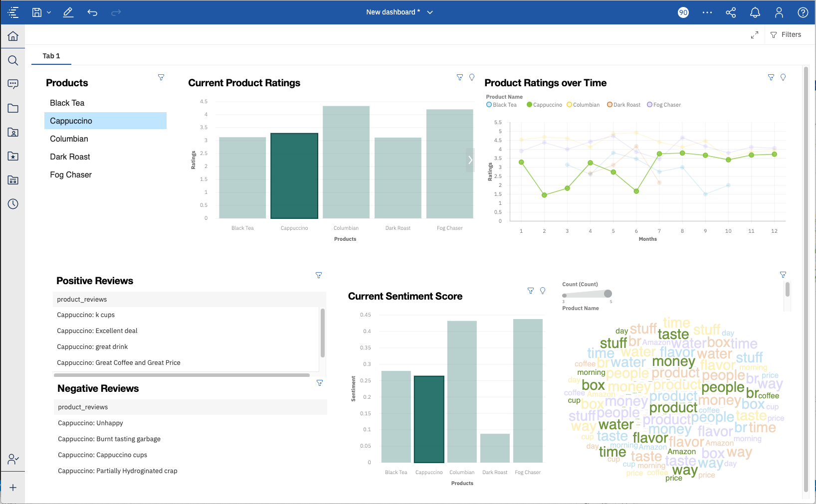Adjust the Count slider handle
The width and height of the screenshot is (816, 504).
(x=608, y=294)
